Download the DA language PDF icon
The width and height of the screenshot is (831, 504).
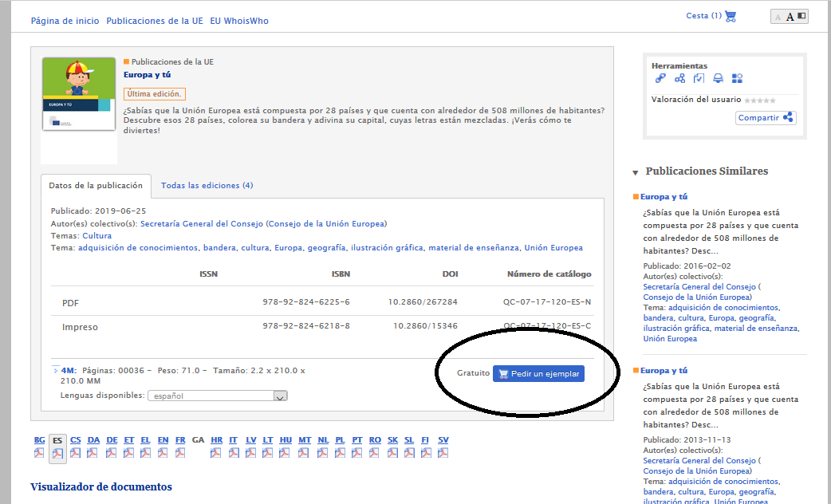pyautogui.click(x=93, y=453)
